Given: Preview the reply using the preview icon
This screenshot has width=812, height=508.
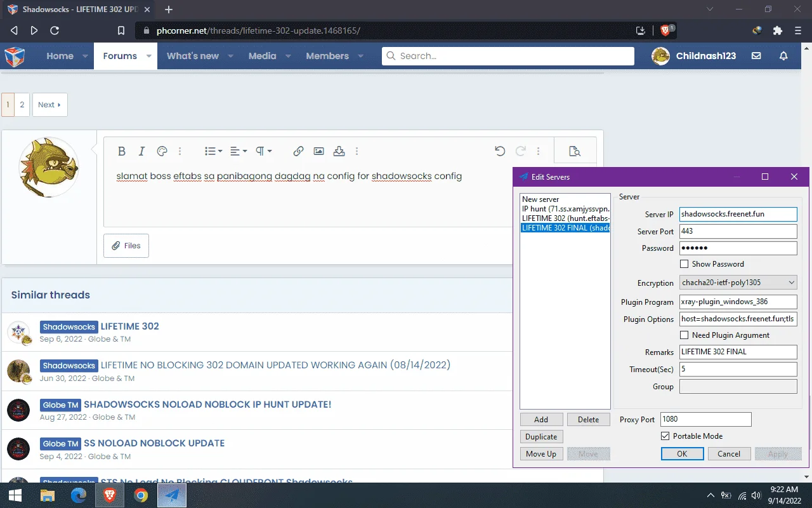Looking at the screenshot, I should 575,151.
